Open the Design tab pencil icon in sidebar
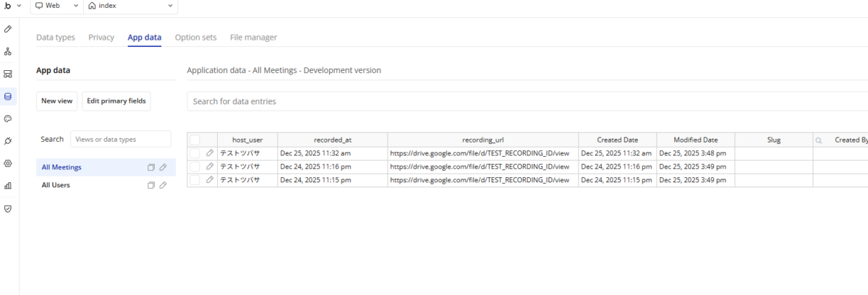 (x=8, y=29)
